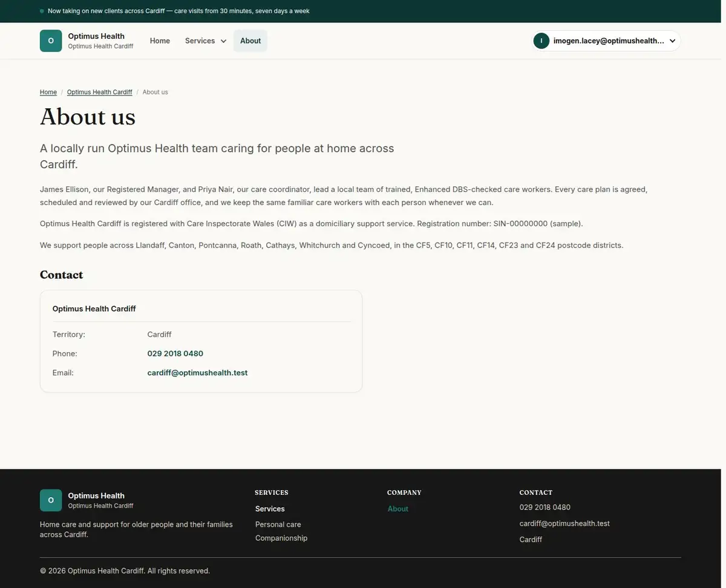Click the Contact section heading

[x=61, y=275]
